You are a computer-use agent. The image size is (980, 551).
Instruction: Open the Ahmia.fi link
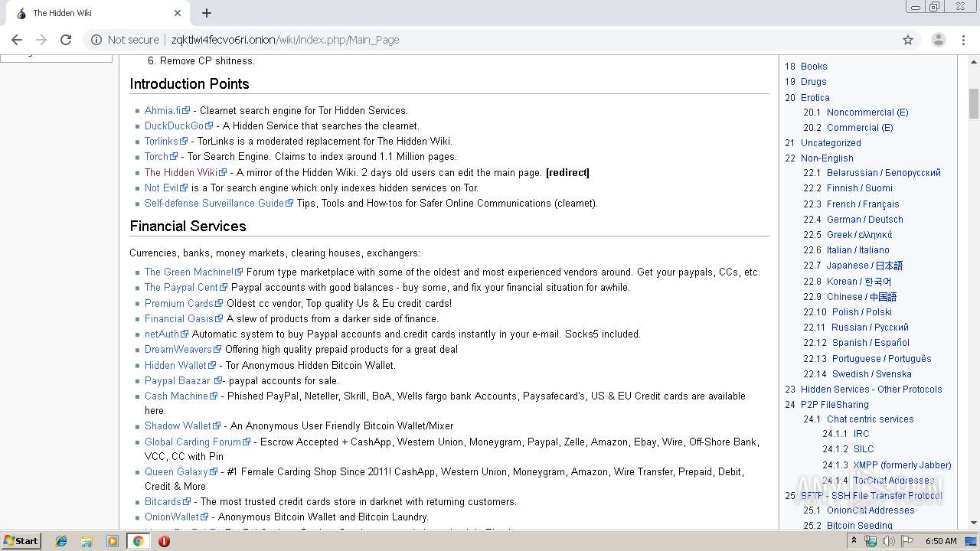coord(163,110)
